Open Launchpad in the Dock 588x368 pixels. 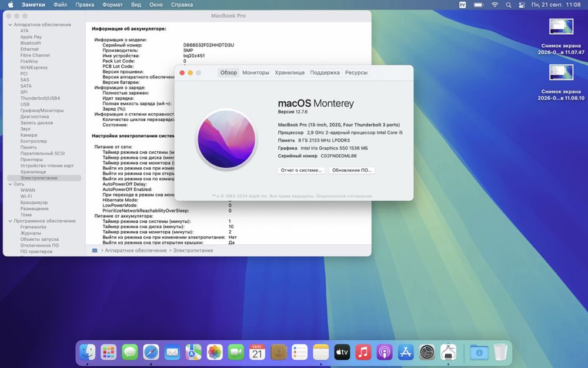click(108, 352)
